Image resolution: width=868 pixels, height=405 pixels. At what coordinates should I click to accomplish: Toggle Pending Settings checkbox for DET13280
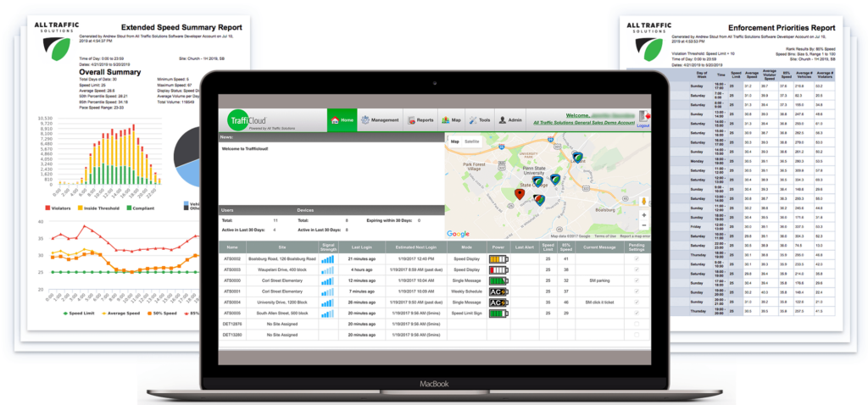pyautogui.click(x=637, y=335)
